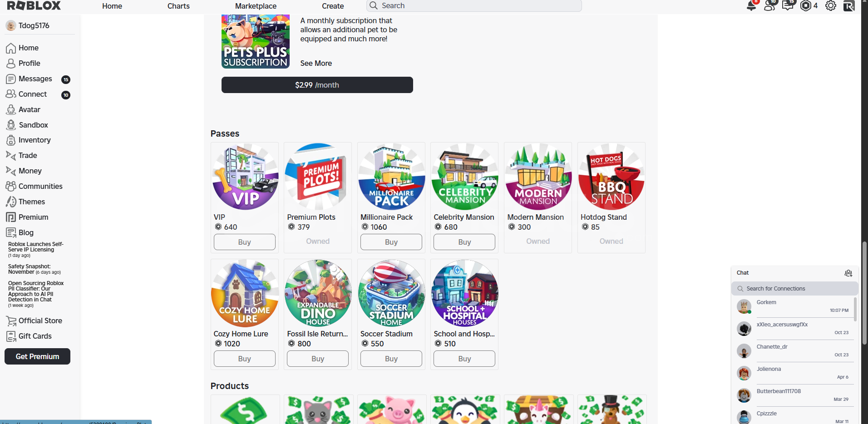Open the notifications bell icon

(751, 6)
